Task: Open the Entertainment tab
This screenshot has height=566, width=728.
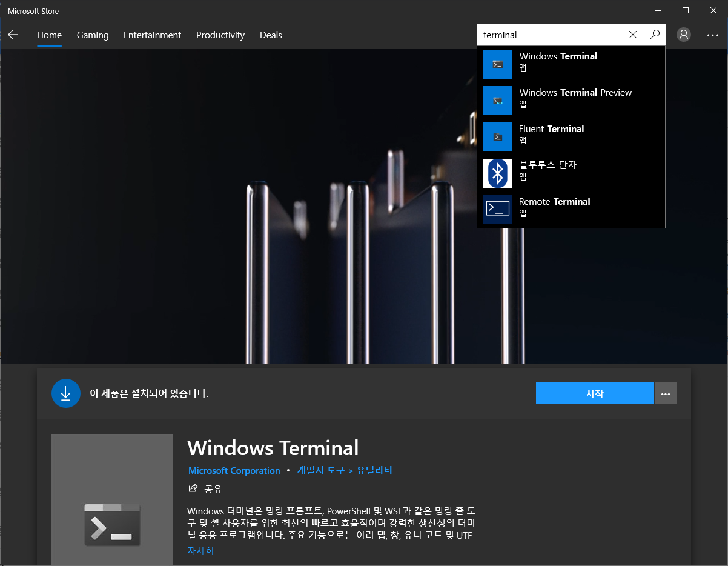Action: [152, 35]
